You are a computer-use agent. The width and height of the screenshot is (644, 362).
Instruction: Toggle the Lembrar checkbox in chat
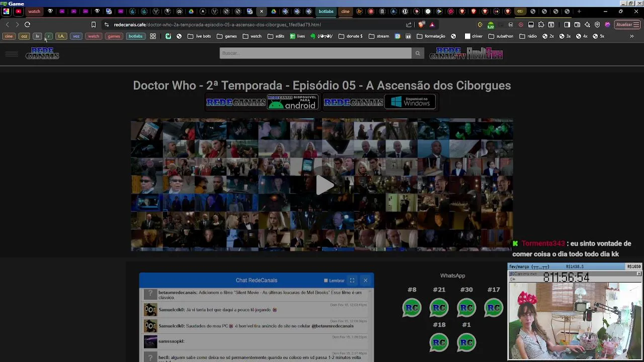[x=326, y=281]
